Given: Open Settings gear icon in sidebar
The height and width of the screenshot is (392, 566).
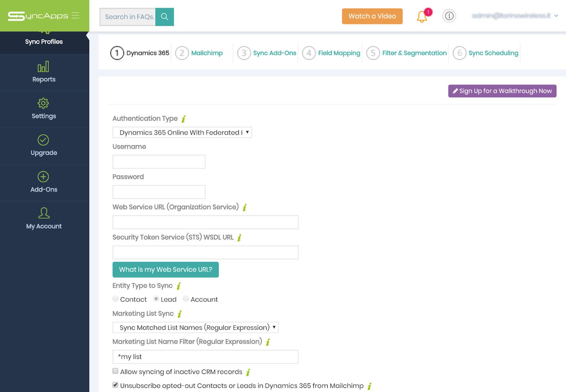Looking at the screenshot, I should click(43, 103).
